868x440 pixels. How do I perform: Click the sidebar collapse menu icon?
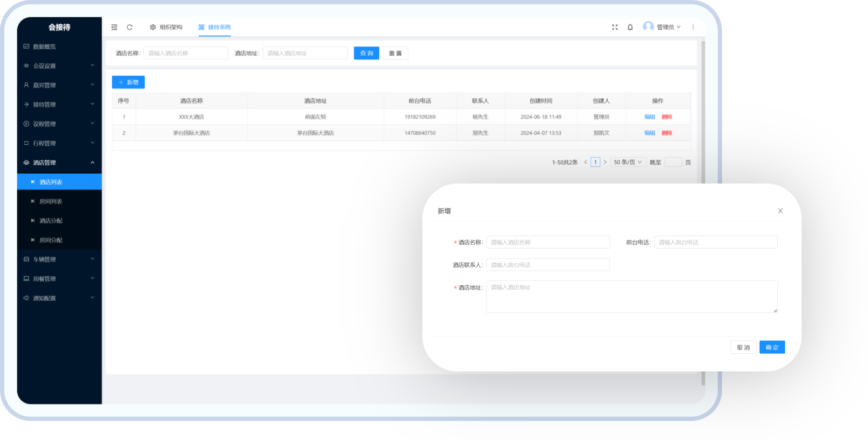[x=114, y=27]
